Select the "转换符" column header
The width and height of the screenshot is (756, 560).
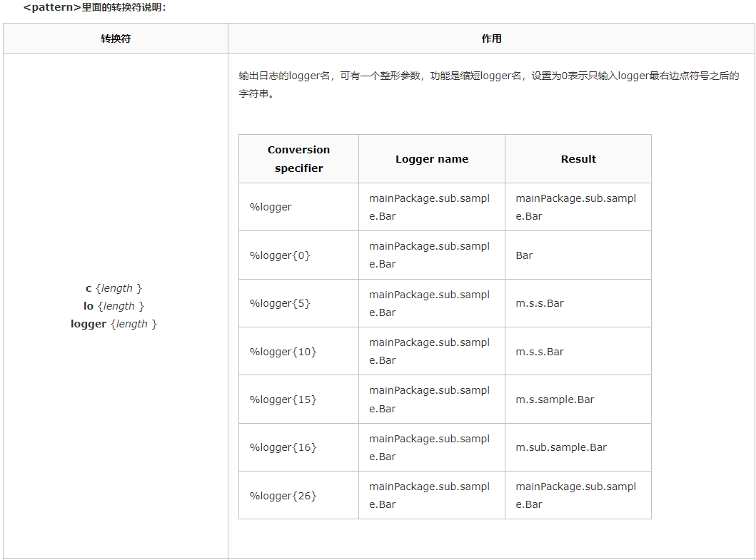(116, 39)
